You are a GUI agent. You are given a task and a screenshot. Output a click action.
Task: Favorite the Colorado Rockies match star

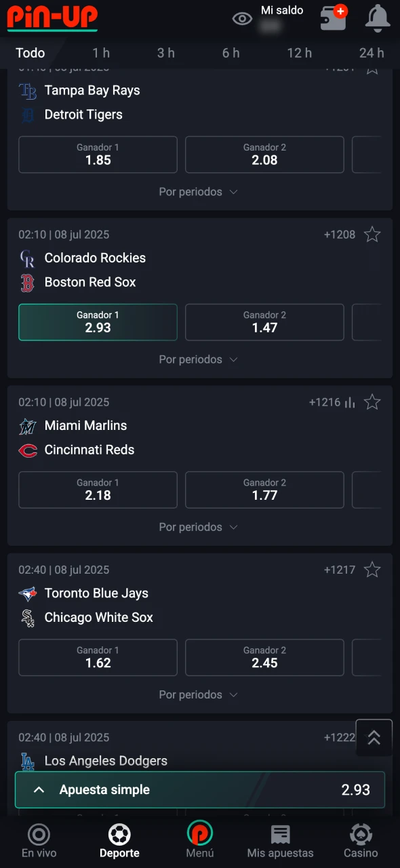372,235
